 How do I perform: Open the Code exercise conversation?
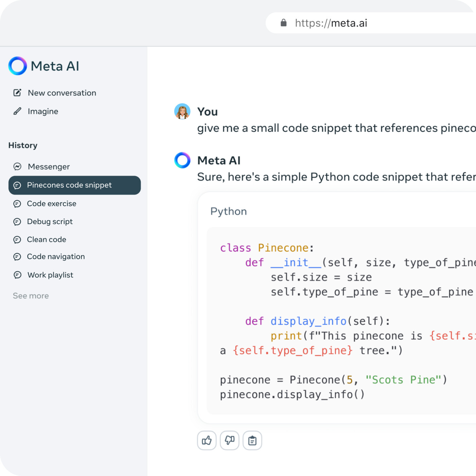pyautogui.click(x=52, y=204)
